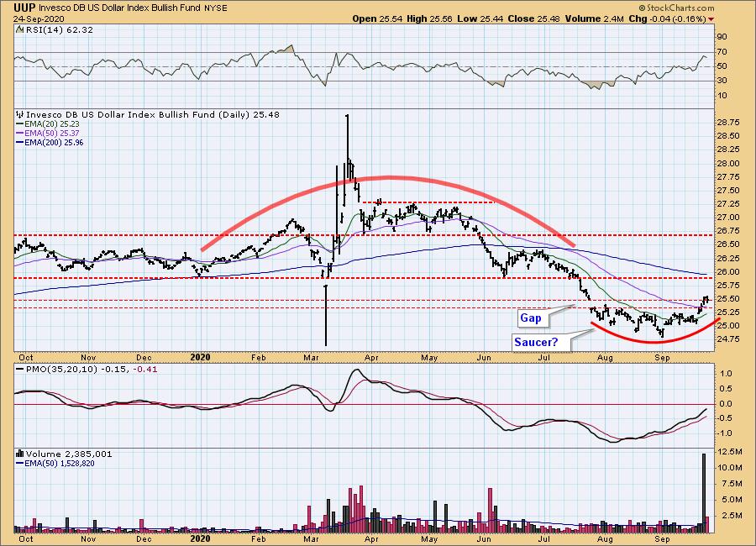Click the Aug label below price chart
Screen dimensions: 756x546
[x=605, y=357]
